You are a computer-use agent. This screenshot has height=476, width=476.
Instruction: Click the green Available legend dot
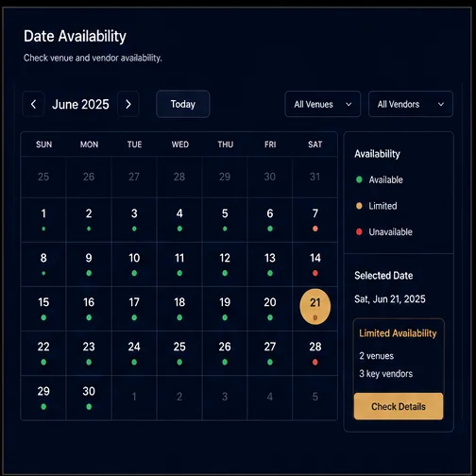[x=359, y=179]
